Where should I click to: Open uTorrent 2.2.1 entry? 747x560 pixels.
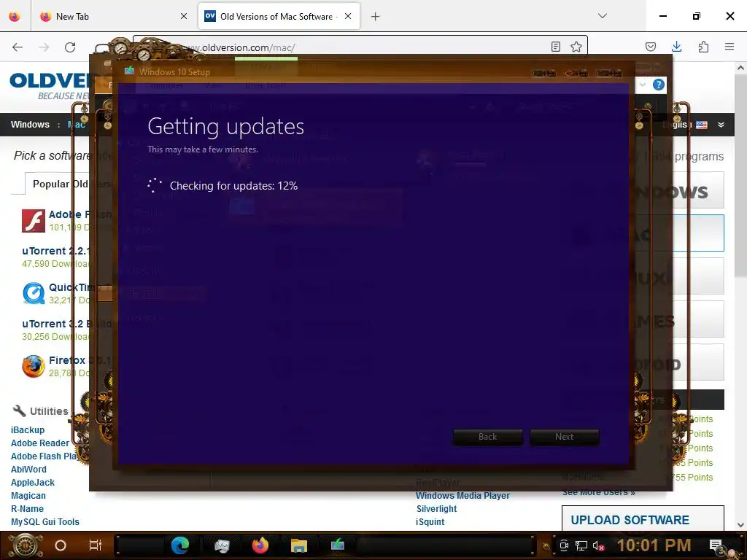click(x=56, y=251)
